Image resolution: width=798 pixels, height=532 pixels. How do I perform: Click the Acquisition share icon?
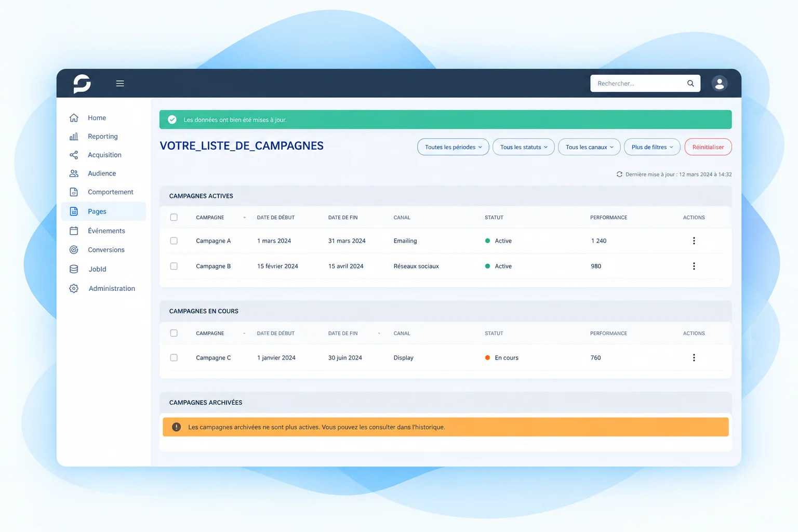(74, 155)
